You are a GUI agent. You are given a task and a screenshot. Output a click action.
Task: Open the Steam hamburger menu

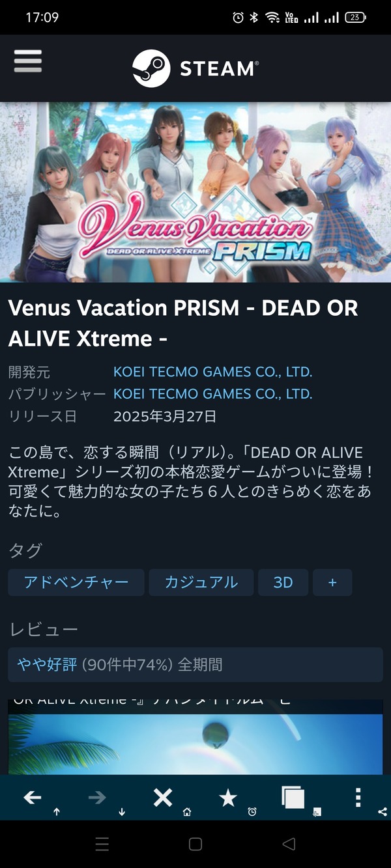27,61
